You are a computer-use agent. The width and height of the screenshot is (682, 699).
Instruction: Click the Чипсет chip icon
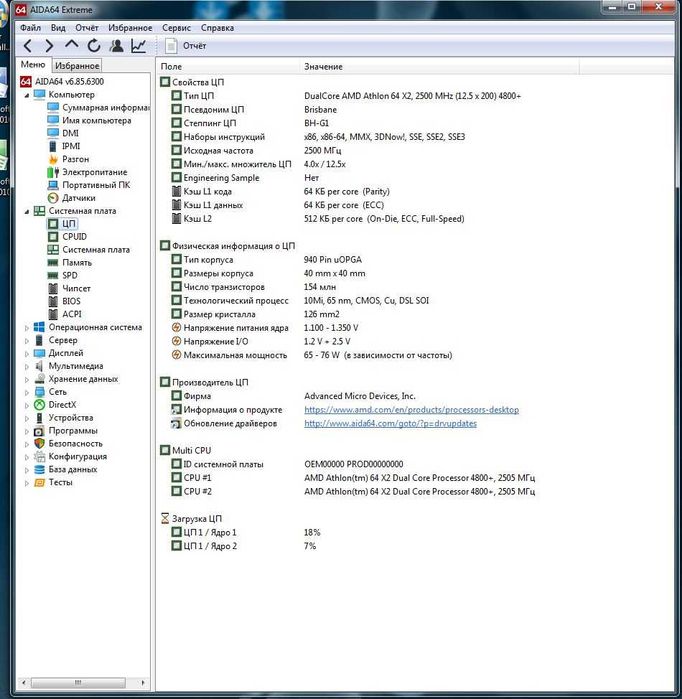[x=53, y=288]
